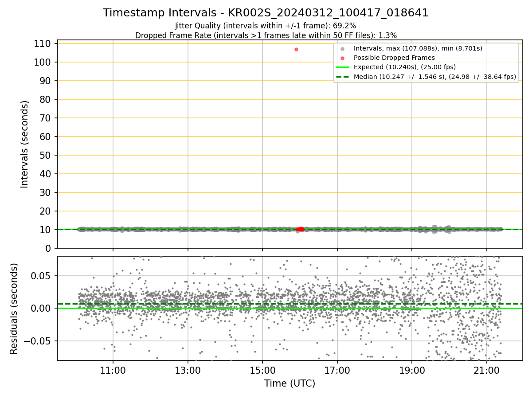Click the red dot marker in the legend

pos(342,58)
